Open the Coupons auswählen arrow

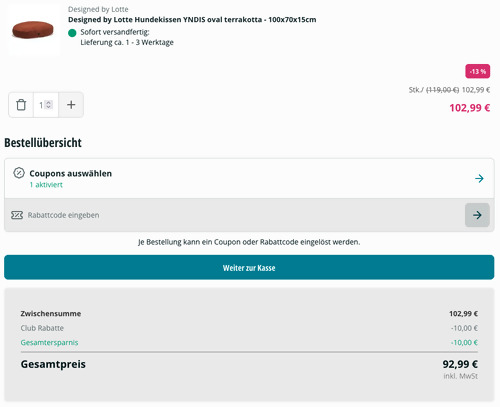[x=479, y=178]
